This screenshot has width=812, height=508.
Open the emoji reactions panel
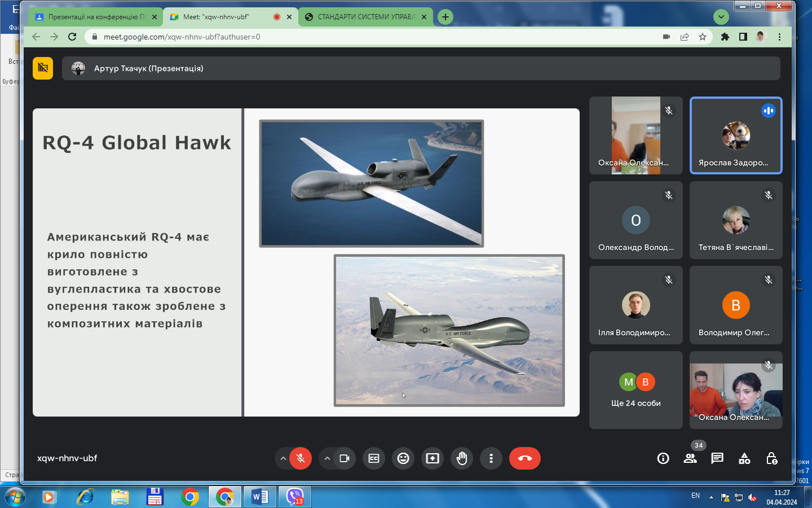[403, 458]
